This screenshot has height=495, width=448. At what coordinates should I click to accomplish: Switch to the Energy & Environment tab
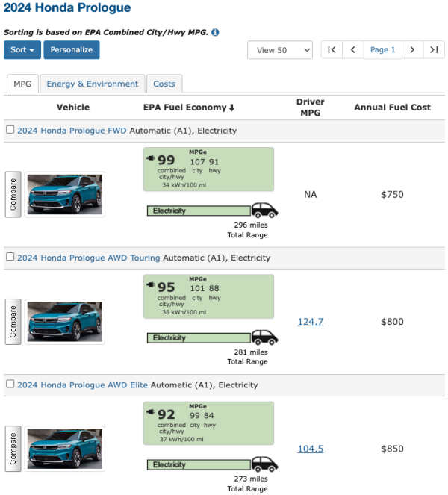click(x=93, y=84)
